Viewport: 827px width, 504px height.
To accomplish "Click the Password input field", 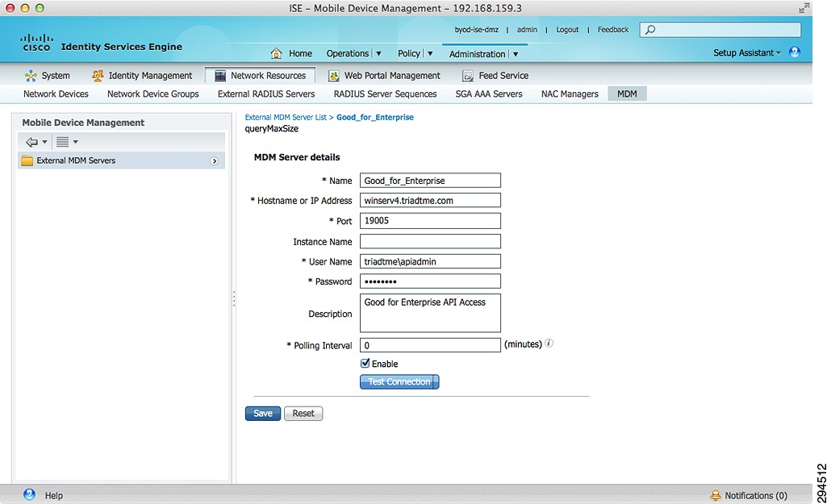I will pyautogui.click(x=430, y=281).
